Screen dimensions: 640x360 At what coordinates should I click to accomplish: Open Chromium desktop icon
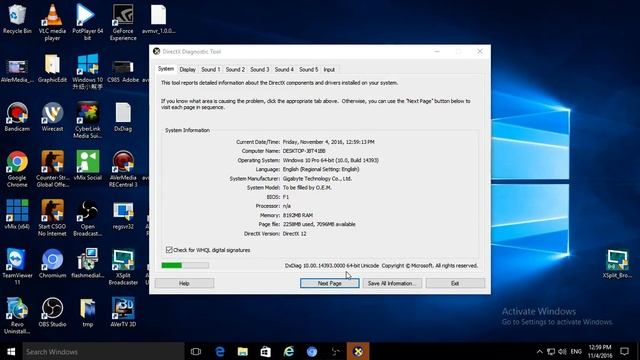click(52, 263)
